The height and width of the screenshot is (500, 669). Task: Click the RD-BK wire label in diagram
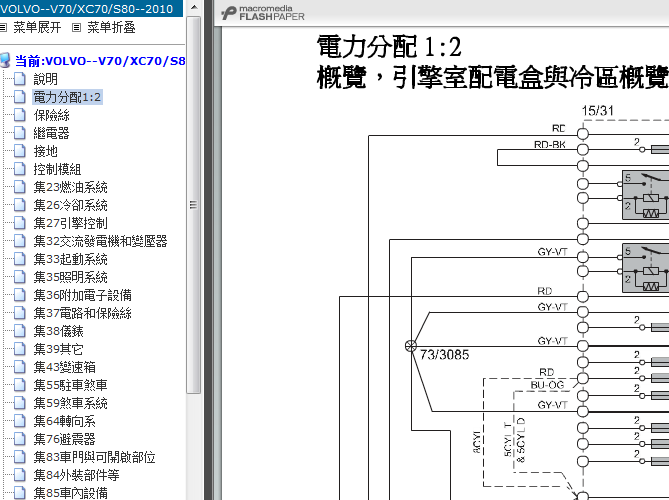[x=550, y=145]
